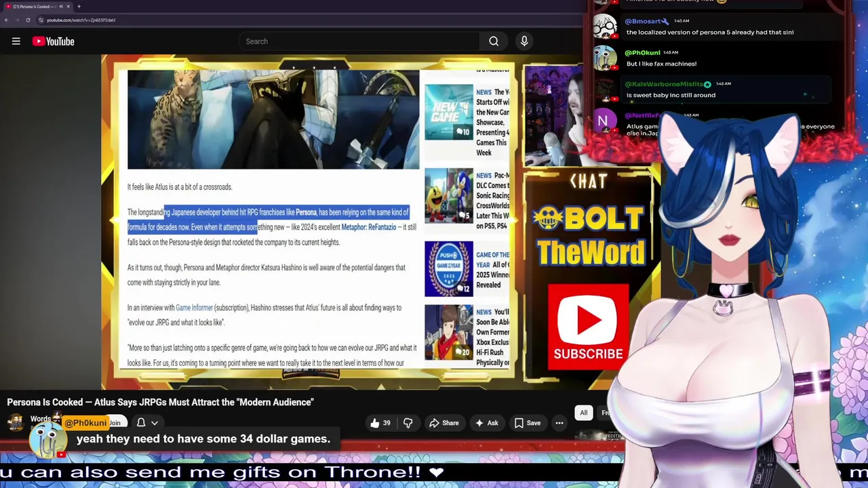Click the notification bell icon
This screenshot has height=488, width=868.
point(141,423)
